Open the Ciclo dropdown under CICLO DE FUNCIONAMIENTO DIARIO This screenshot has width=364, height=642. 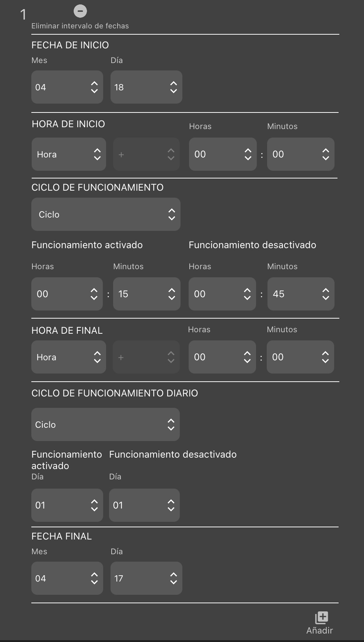coord(105,424)
